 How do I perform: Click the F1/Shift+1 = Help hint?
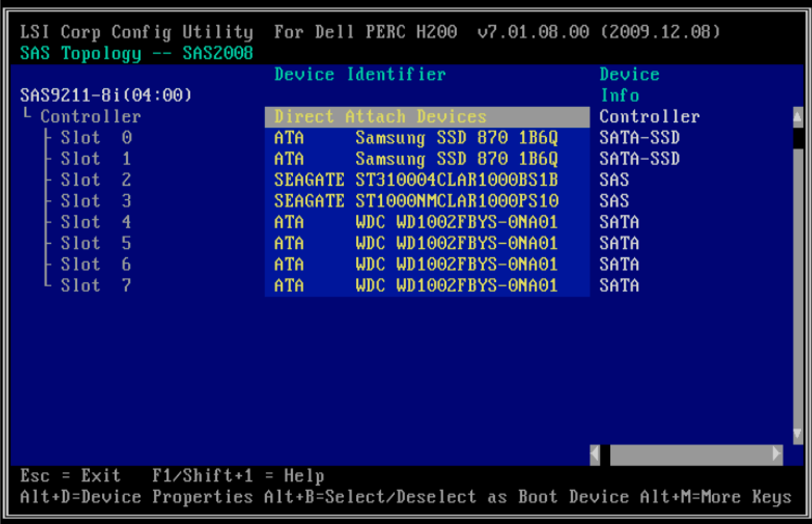tap(239, 476)
